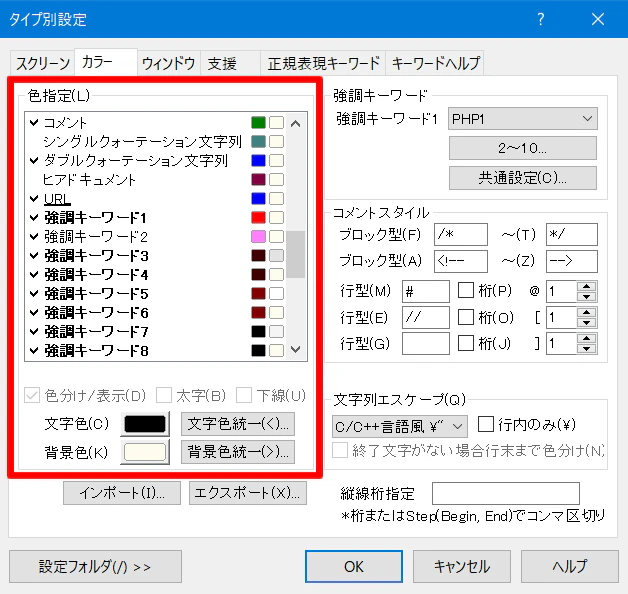Select the ヒアドキュメント list row
628x594 pixels.
pyautogui.click(x=156, y=179)
